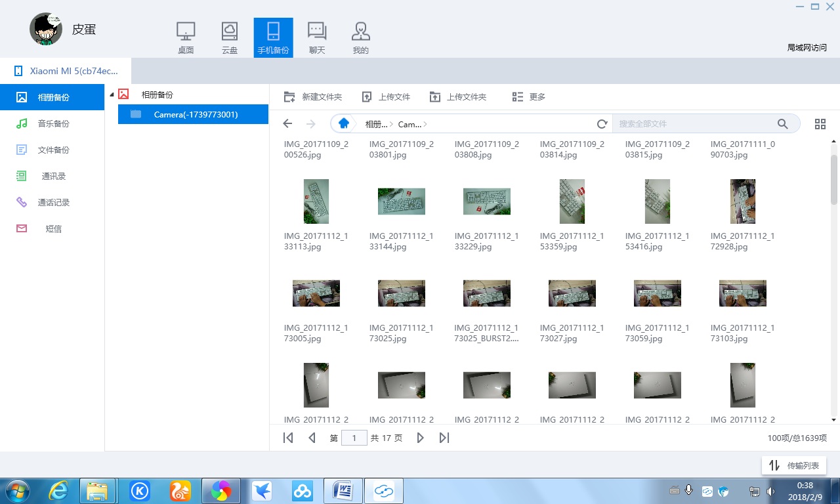The width and height of the screenshot is (840, 504).
Task: Focus the 搜索全部文件 search field
Action: coord(694,123)
